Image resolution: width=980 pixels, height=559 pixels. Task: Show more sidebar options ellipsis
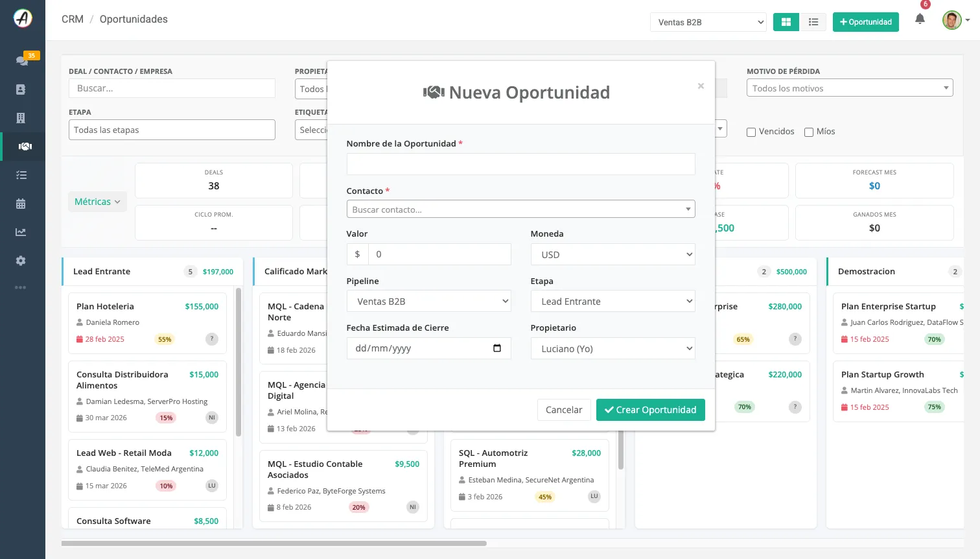[x=21, y=287]
